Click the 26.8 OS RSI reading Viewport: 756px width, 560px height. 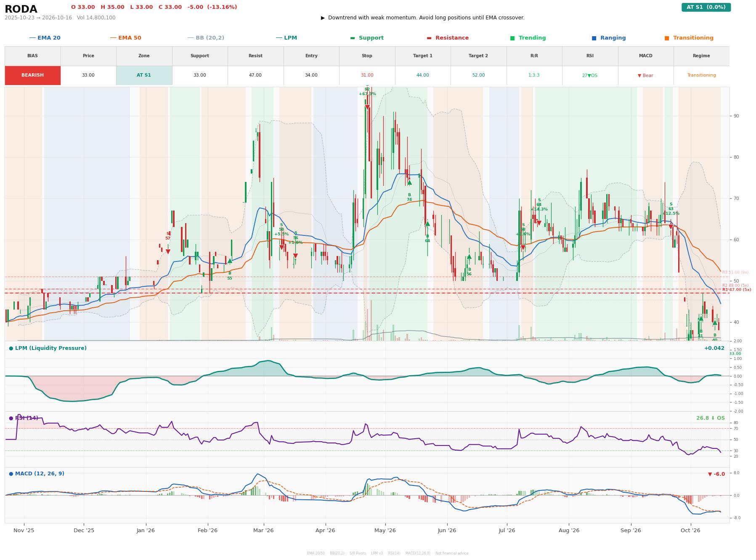pyautogui.click(x=710, y=418)
